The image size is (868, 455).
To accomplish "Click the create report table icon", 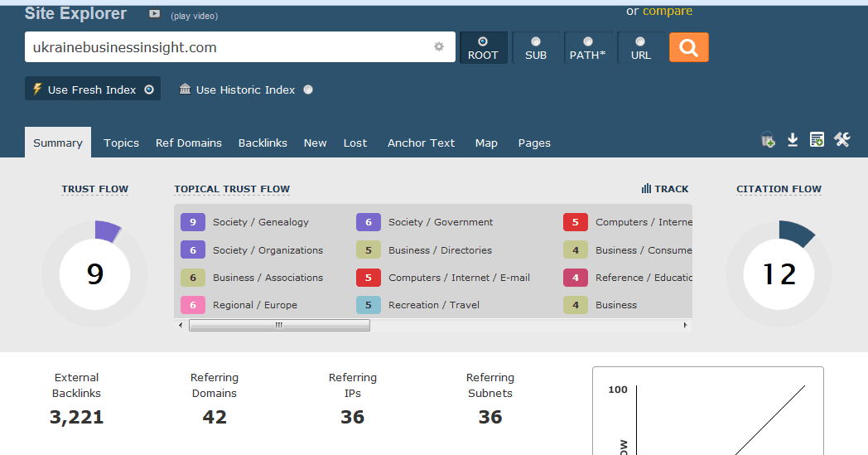I will pyautogui.click(x=817, y=140).
